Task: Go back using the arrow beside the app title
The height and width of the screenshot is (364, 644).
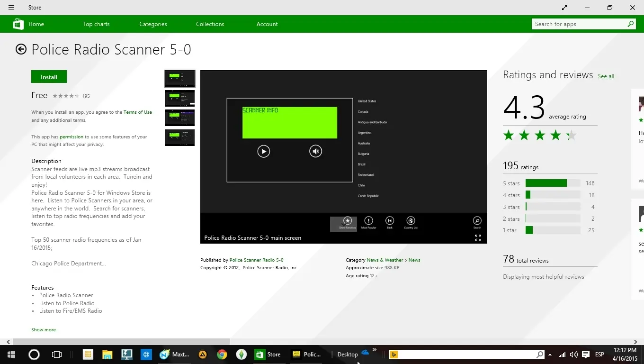Action: [x=21, y=49]
